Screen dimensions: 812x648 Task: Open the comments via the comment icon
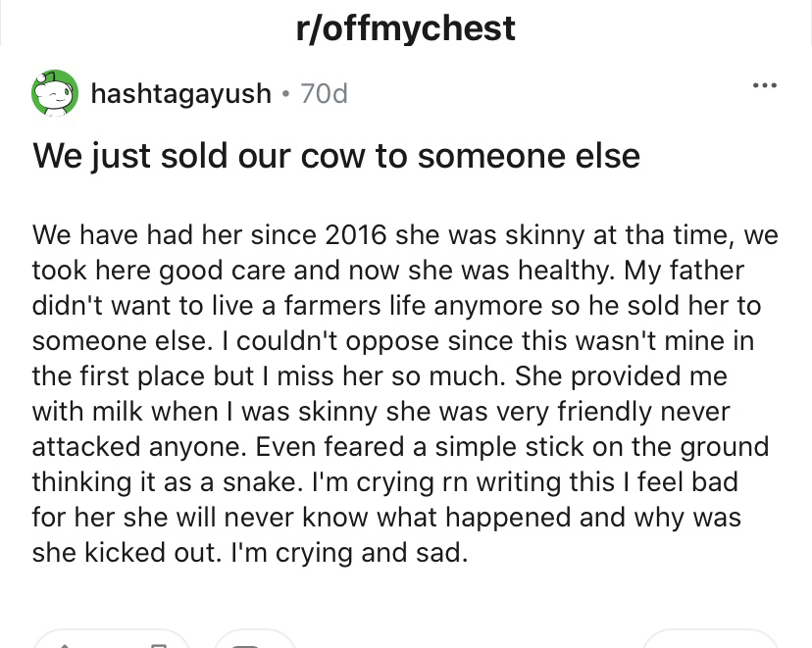point(247,642)
